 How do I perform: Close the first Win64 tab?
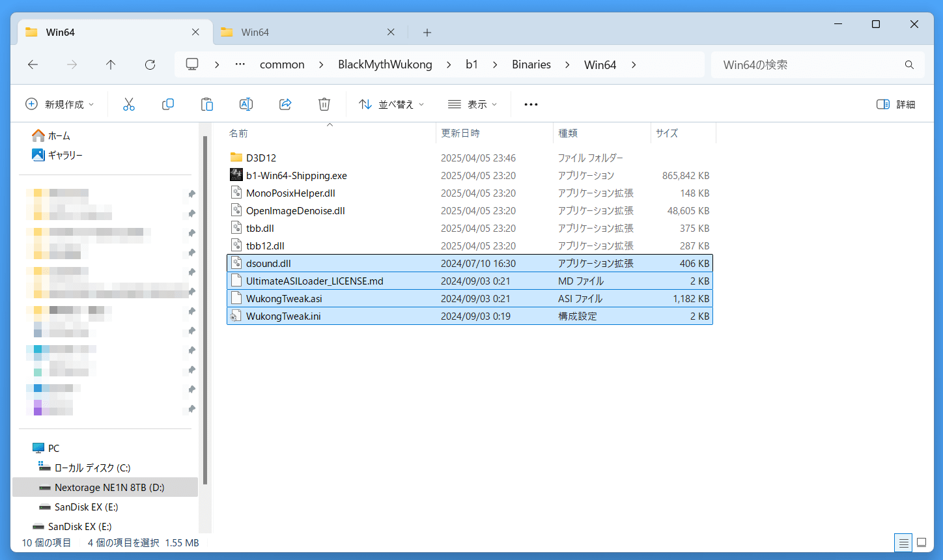(x=195, y=32)
